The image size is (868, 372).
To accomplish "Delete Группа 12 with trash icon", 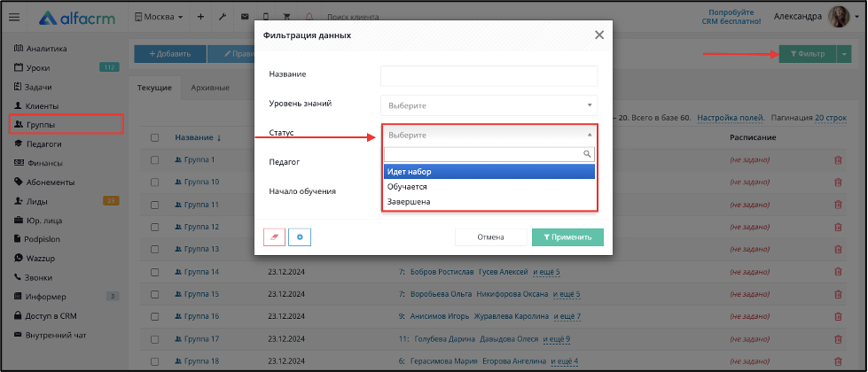I will point(838,227).
